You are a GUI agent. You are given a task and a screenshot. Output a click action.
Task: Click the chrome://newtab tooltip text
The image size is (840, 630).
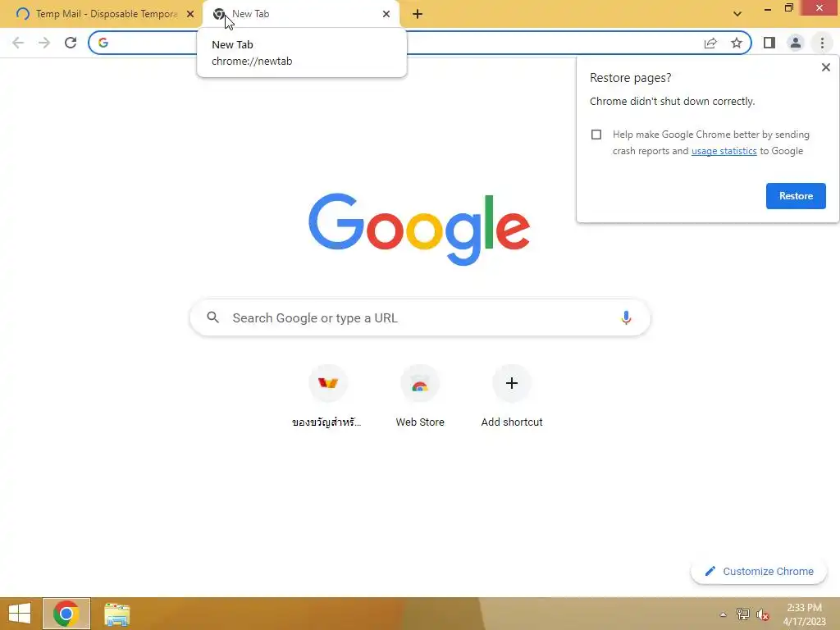coord(252,61)
